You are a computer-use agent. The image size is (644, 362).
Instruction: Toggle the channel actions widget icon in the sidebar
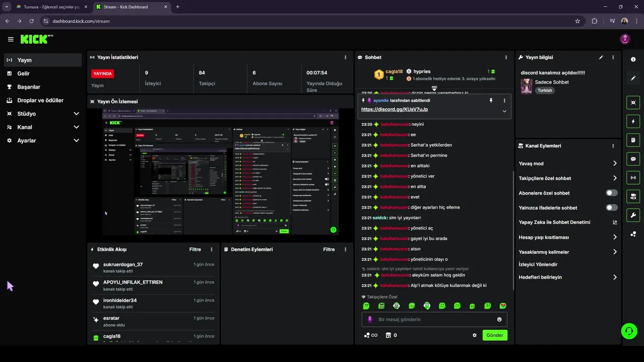(x=633, y=196)
